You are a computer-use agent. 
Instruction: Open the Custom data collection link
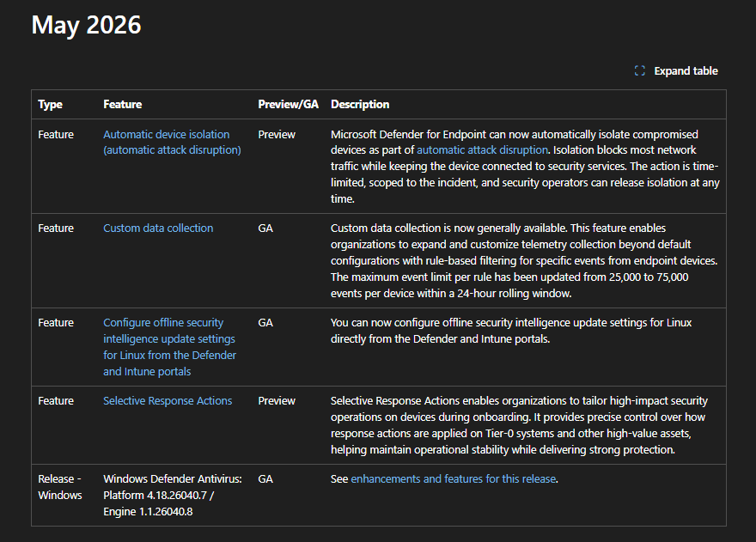coord(158,228)
